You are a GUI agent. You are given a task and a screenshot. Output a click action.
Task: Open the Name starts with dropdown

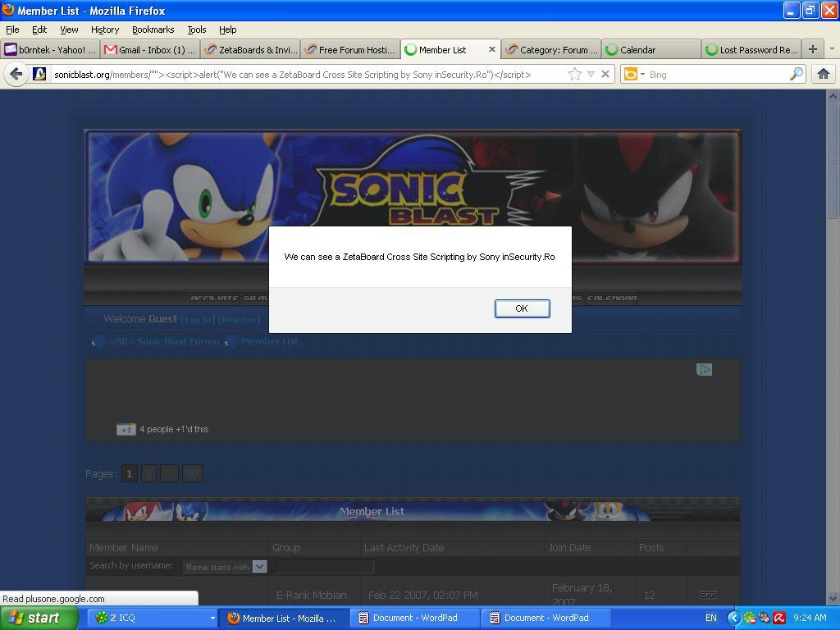coord(225,567)
